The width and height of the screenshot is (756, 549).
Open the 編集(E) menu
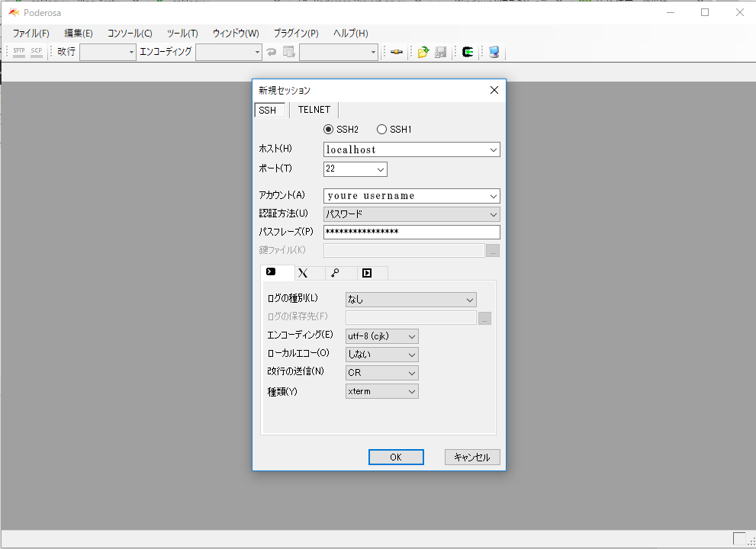point(78,34)
